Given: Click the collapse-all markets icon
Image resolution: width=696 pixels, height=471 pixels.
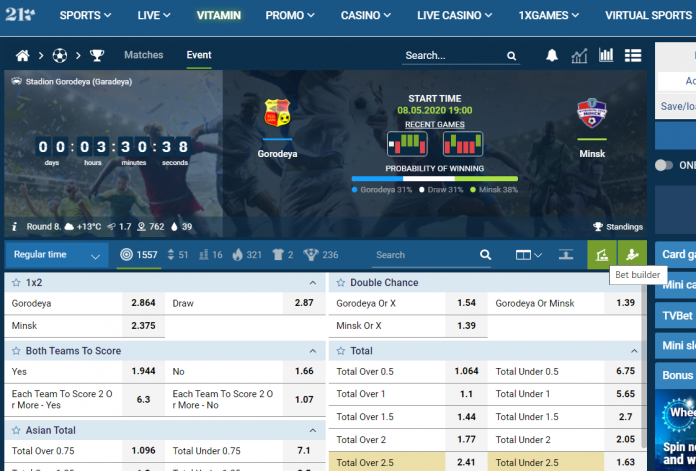Looking at the screenshot, I should pos(566,254).
